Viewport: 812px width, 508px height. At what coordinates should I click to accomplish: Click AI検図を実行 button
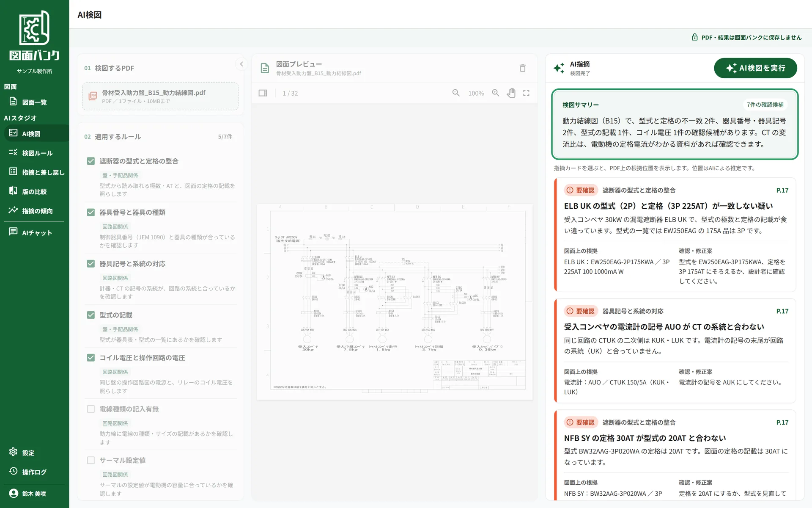point(755,68)
